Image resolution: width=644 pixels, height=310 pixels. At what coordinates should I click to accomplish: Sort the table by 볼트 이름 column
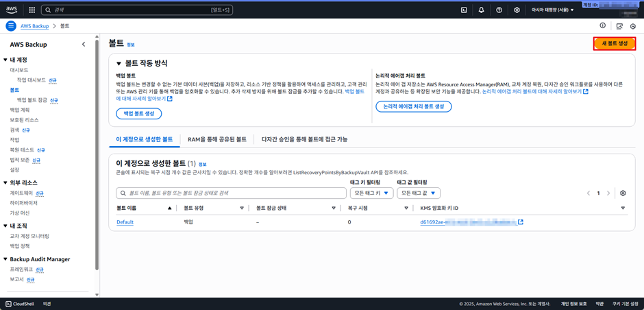(169, 208)
